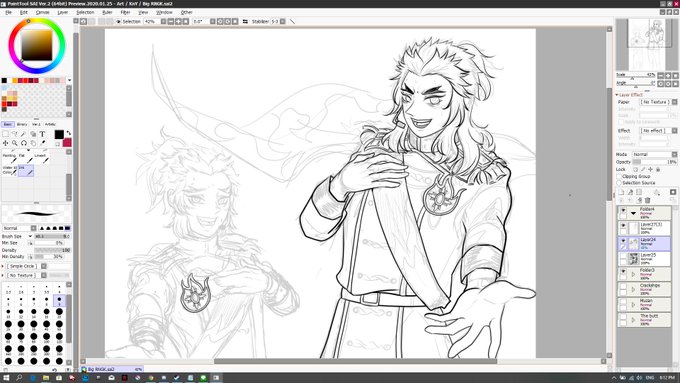The image size is (680, 383).
Task: Collapse the Folder4 layer group
Action: point(633,213)
